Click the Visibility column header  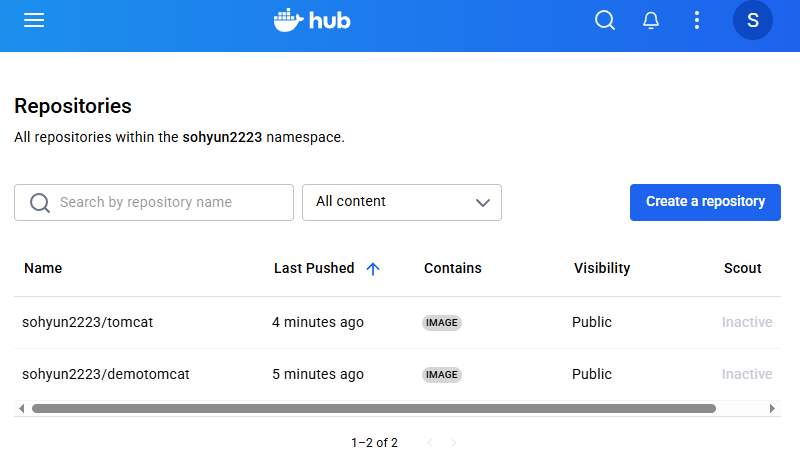pyautogui.click(x=602, y=268)
